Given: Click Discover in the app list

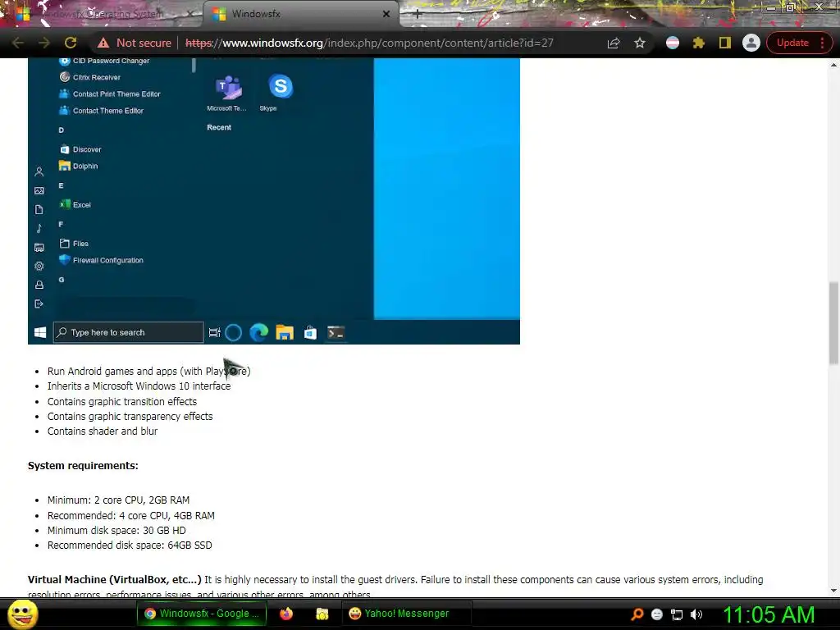Looking at the screenshot, I should (80, 149).
